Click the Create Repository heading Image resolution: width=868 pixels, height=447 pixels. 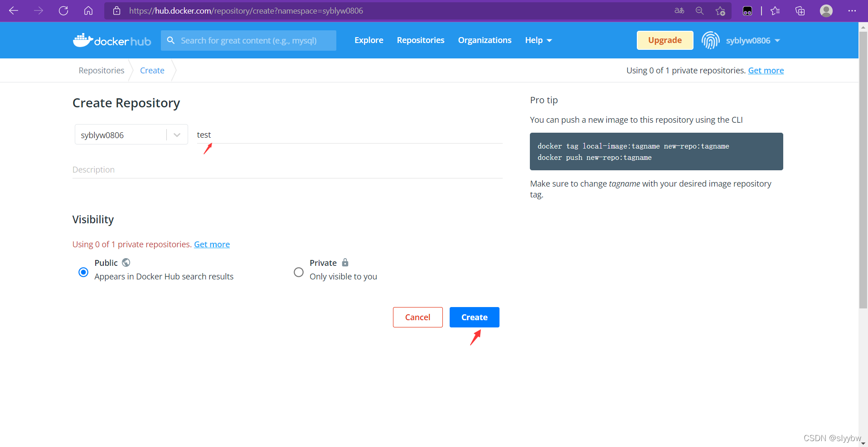(126, 103)
